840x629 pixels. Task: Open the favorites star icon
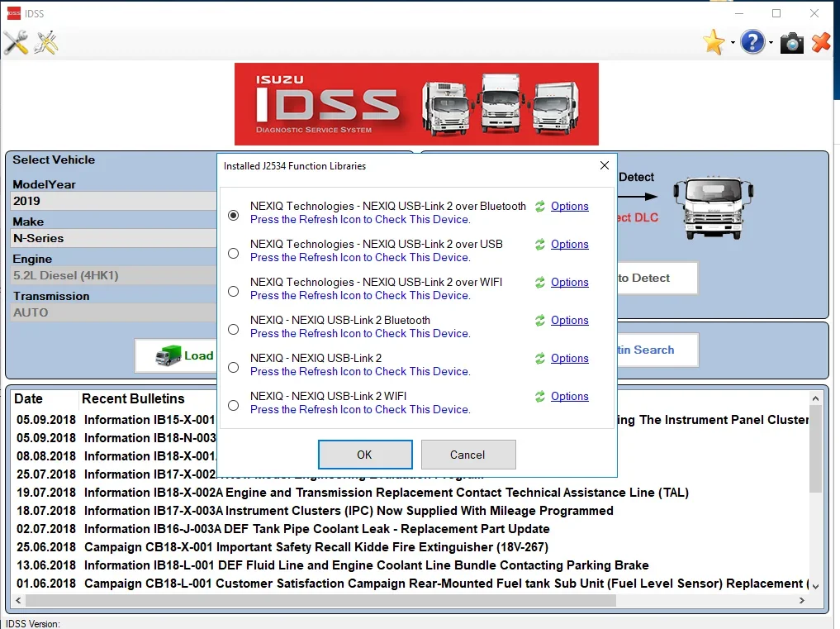714,42
